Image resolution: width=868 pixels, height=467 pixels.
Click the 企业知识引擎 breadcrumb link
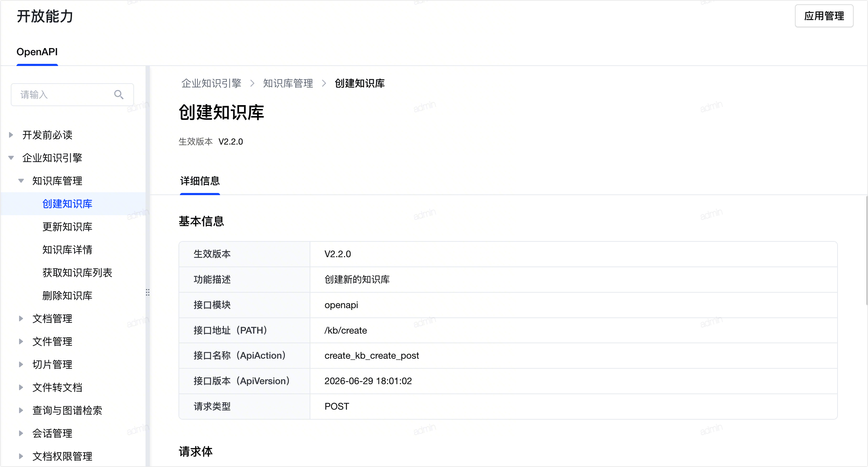(x=211, y=83)
